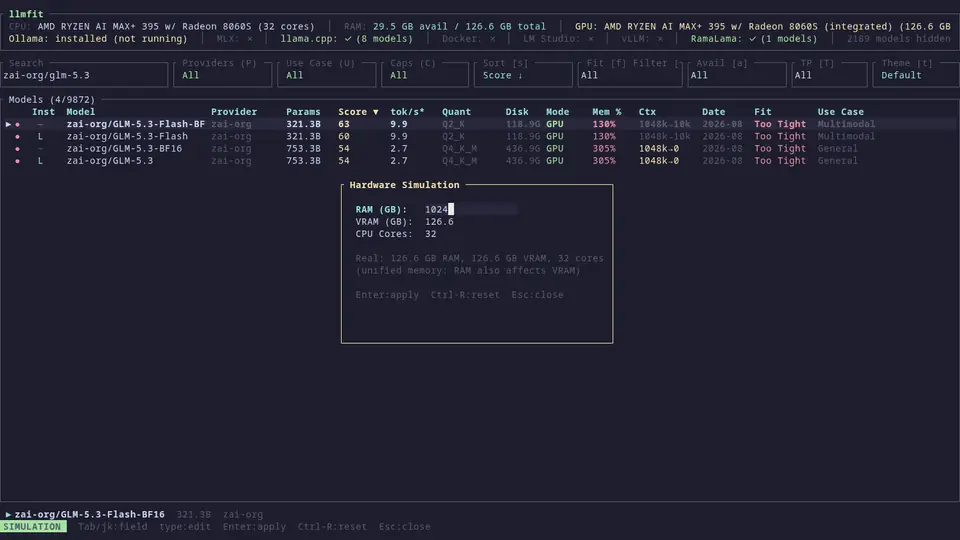
Task: Click the RAM '29.5 GB avail / 126.6 GB total' readout
Action: tap(459, 26)
